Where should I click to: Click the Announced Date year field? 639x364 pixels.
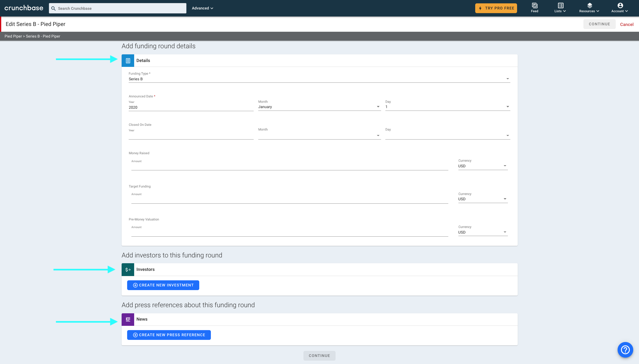point(191,107)
